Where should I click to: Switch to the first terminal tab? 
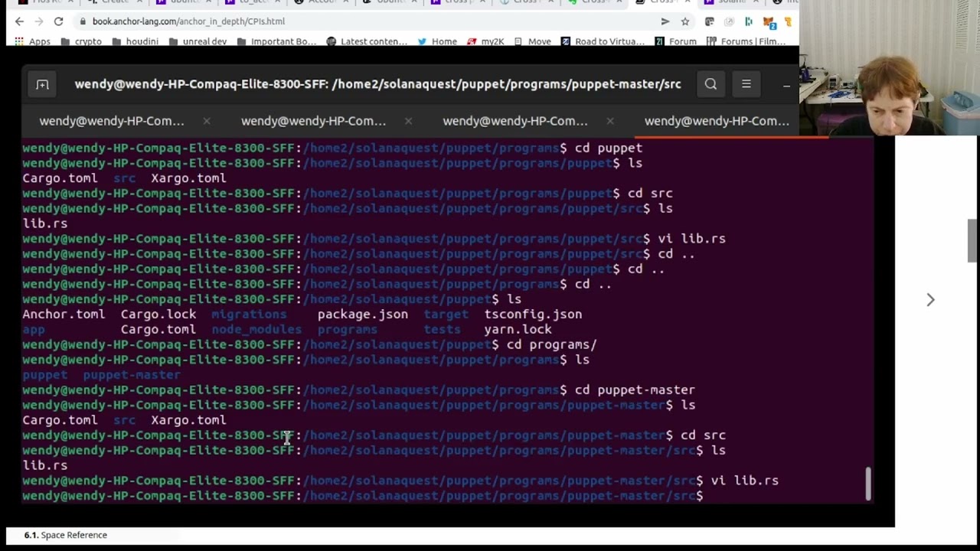point(112,121)
